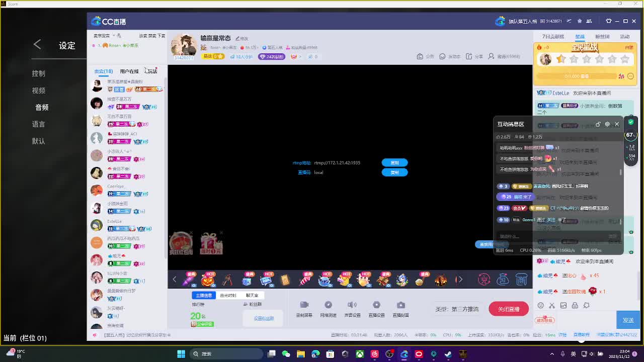Image resolution: width=644 pixels, height=362 pixels.
Task: Open 录制屏幕 screen recording
Action: click(x=304, y=309)
